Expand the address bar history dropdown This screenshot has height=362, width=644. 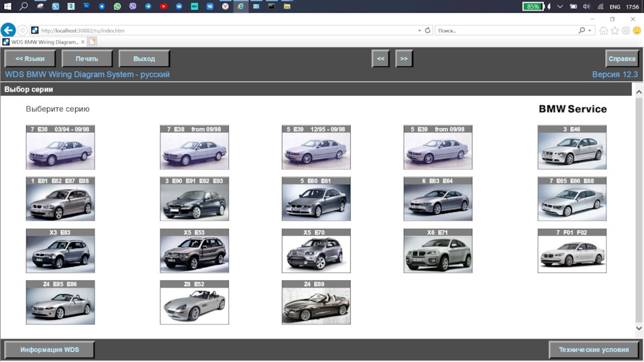point(419,30)
